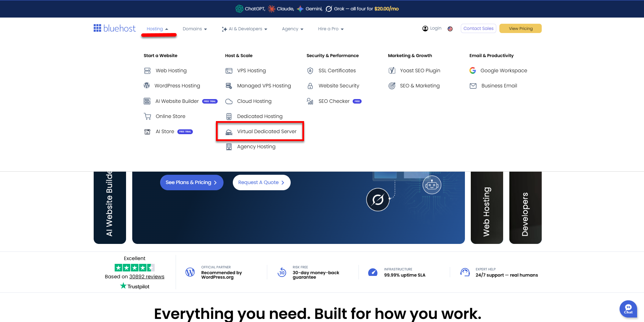Open the Chat bubble widget

(628, 309)
